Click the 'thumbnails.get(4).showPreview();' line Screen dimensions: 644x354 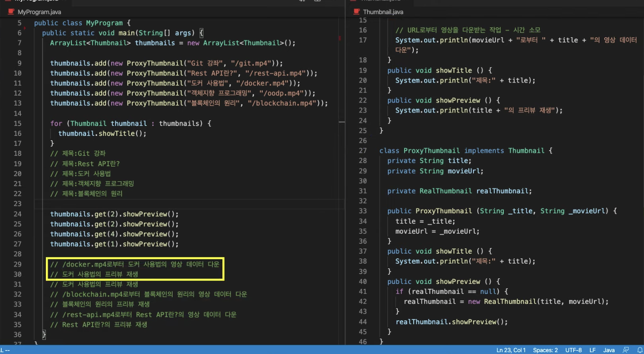click(x=114, y=234)
